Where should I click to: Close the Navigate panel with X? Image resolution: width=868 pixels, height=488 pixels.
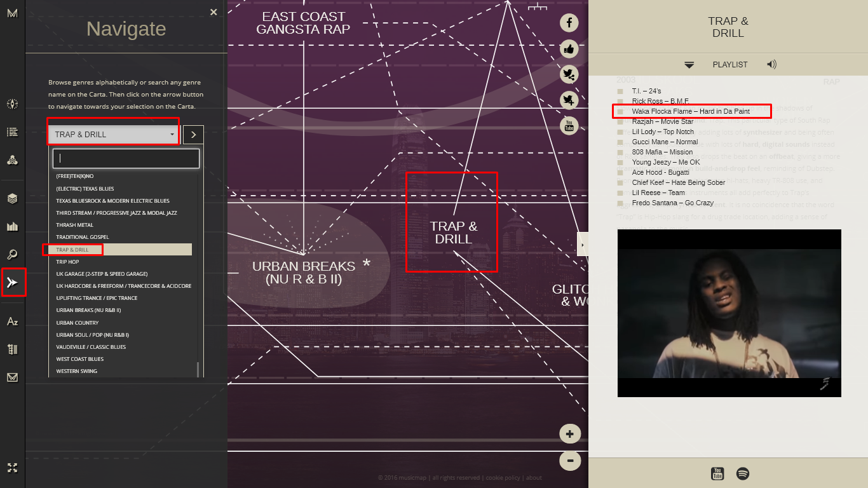click(x=214, y=11)
